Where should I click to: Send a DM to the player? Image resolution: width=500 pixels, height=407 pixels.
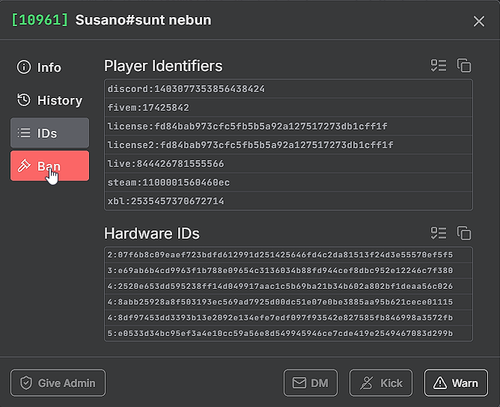click(x=310, y=383)
